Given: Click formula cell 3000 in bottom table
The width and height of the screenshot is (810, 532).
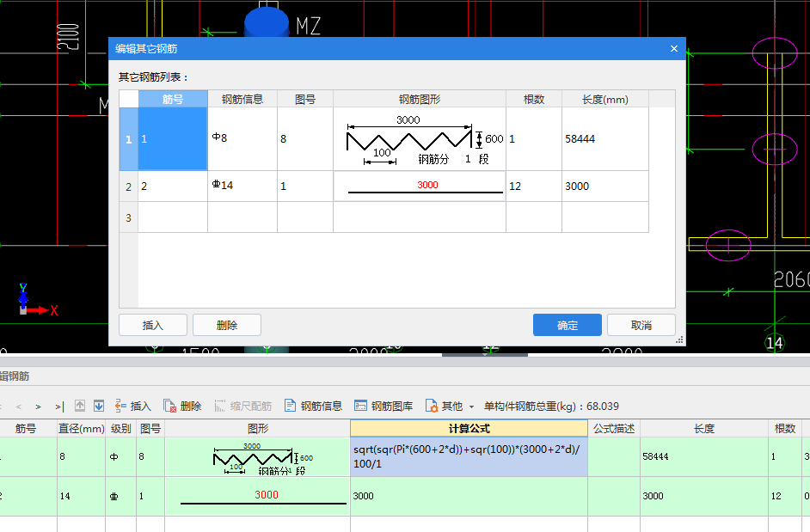Looking at the screenshot, I should coord(469,496).
